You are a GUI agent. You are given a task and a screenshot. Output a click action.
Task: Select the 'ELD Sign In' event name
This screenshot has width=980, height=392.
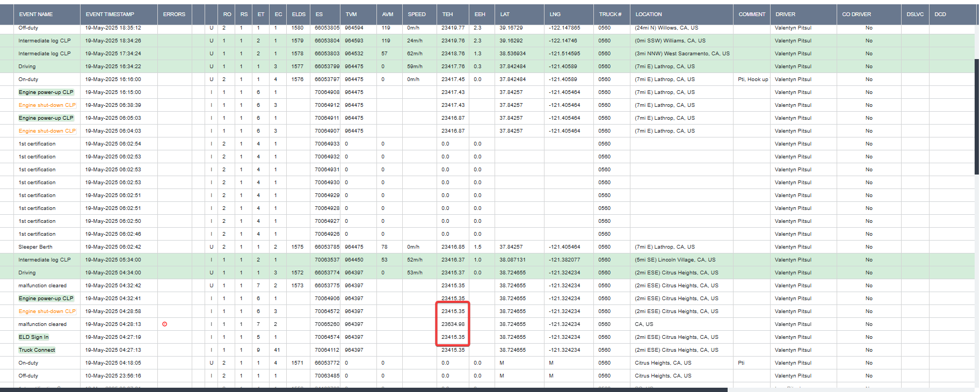coord(33,337)
